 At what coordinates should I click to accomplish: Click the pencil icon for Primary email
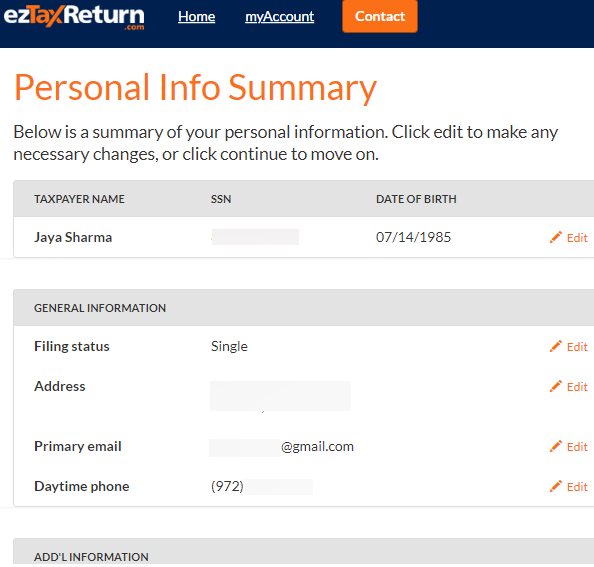(x=555, y=447)
